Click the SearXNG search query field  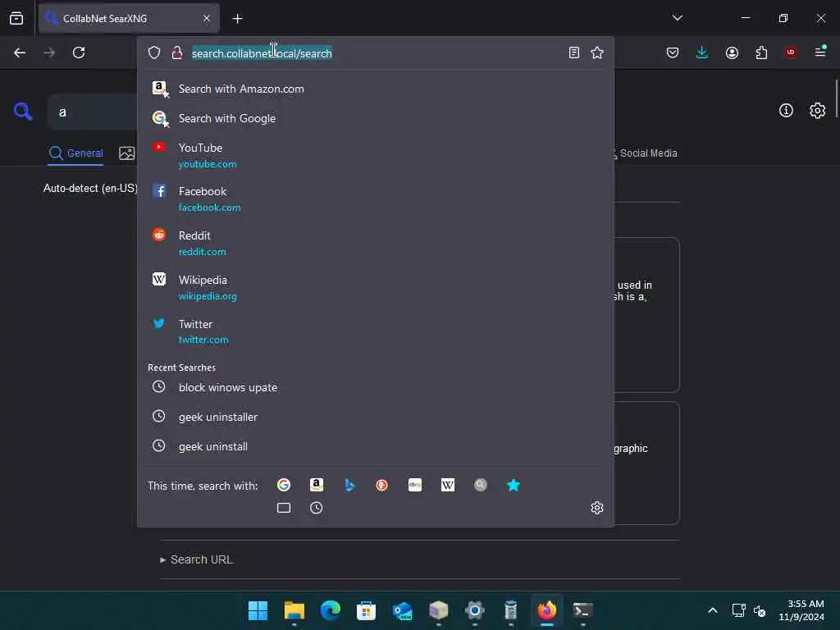[93, 112]
